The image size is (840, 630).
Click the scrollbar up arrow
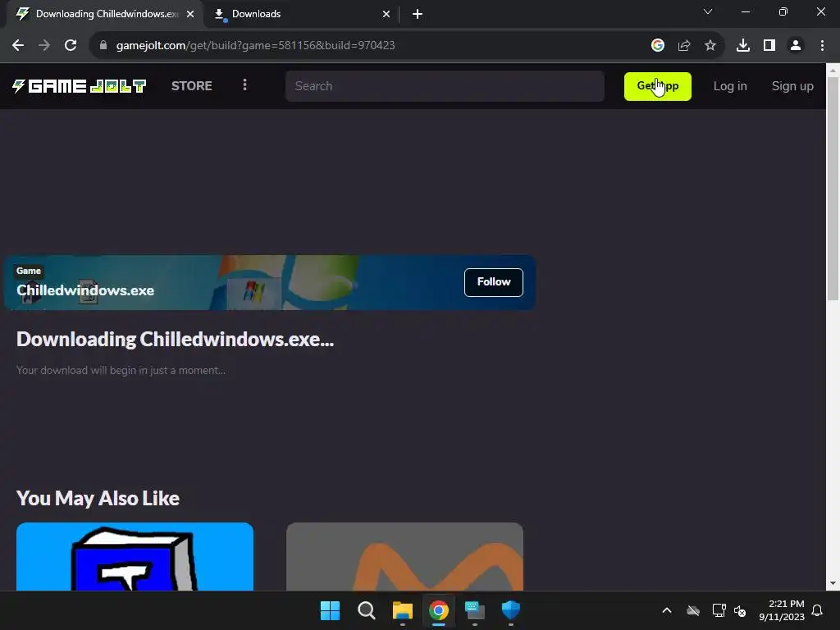pos(833,71)
